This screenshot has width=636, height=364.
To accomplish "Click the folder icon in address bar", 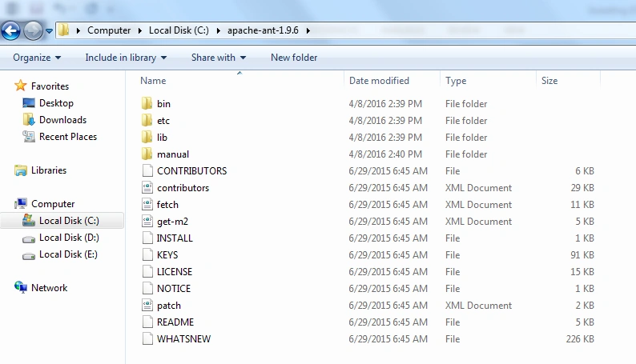I will pyautogui.click(x=64, y=30).
